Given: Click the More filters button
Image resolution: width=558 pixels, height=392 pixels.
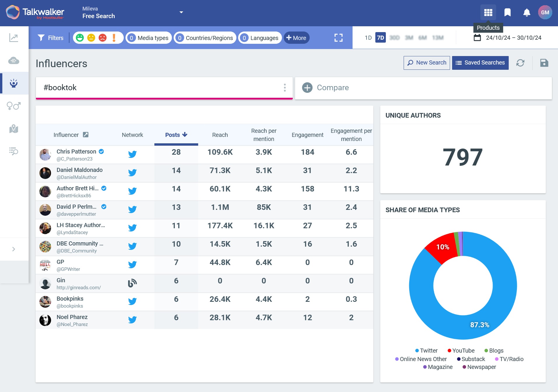Looking at the screenshot, I should [x=297, y=38].
